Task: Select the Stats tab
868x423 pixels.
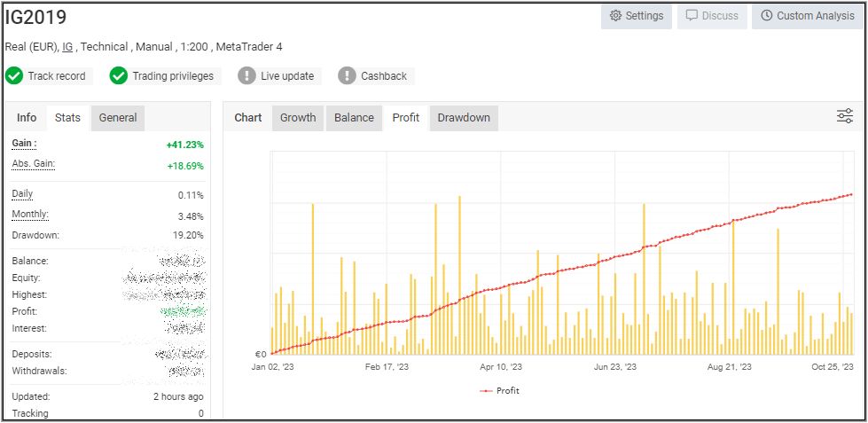Action: coord(67,118)
